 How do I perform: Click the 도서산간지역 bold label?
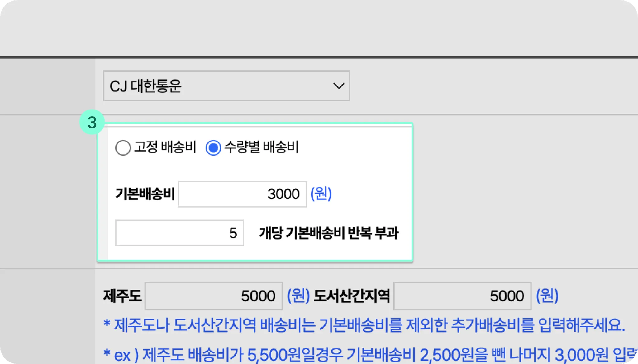coord(351,296)
